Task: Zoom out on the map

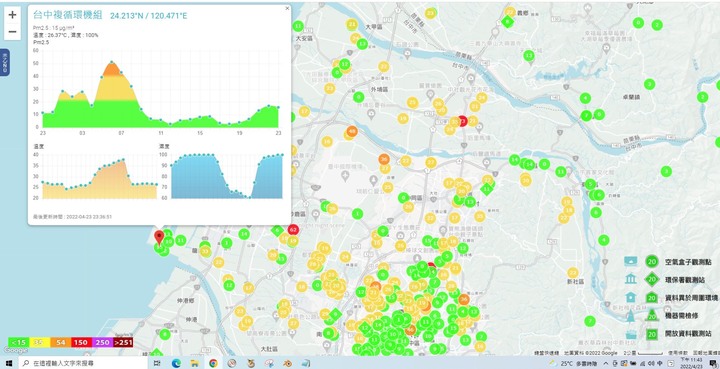Action: coord(12,32)
